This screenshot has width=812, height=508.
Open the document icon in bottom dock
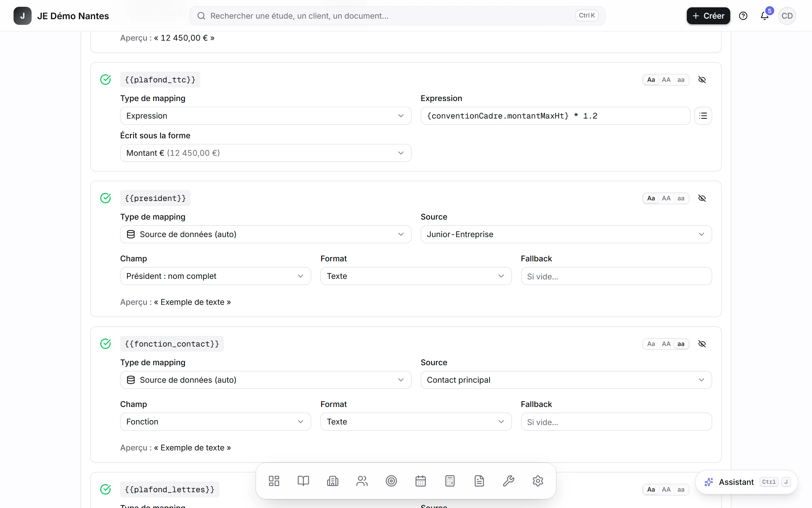[x=479, y=481]
